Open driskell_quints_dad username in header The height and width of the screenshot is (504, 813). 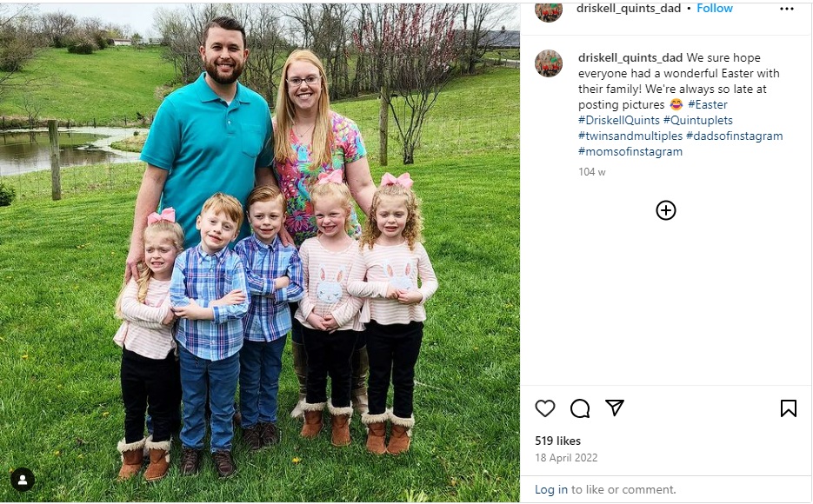pyautogui.click(x=629, y=9)
